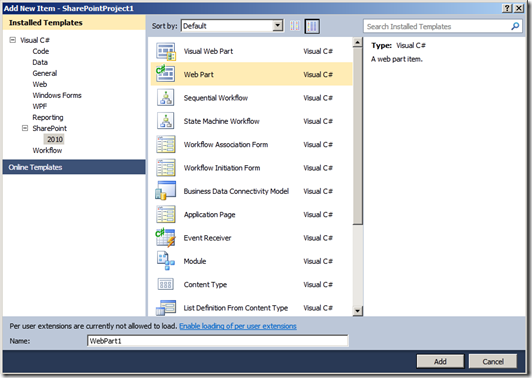
Task: Select the Visual Web Part template name
Action: [x=208, y=51]
